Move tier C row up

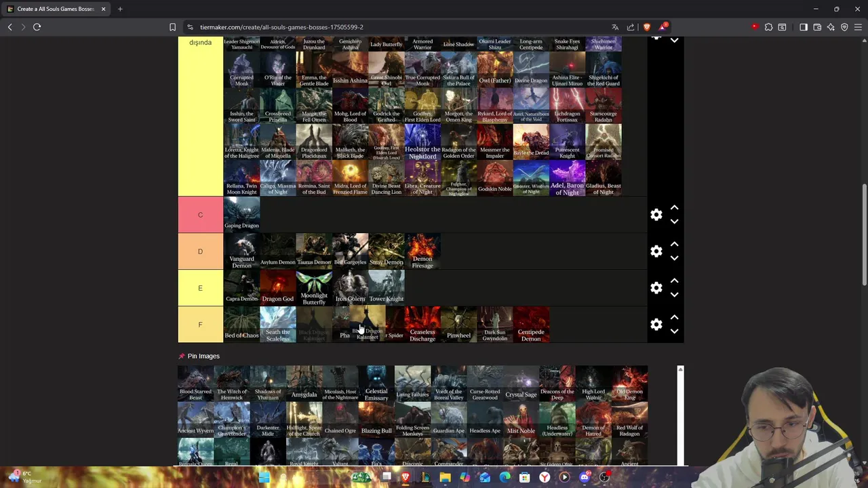(x=674, y=207)
